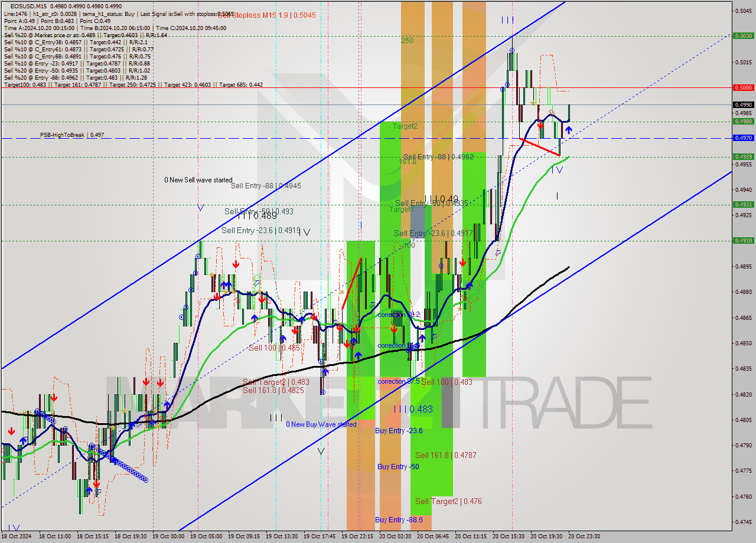Select the 'FSB-HighToBreak | 0.497' label
Image resolution: width=756 pixels, height=543 pixels.
[72, 135]
